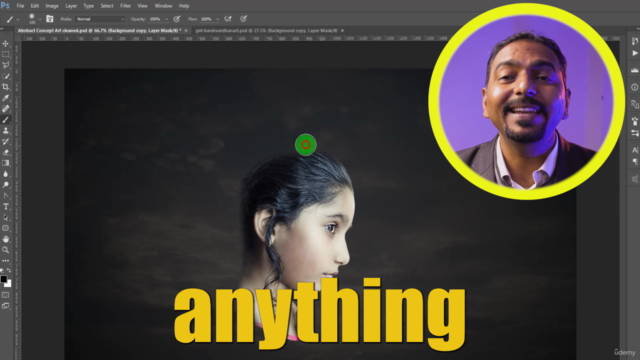Select the Quick Selection tool
Screen dimensions: 640x360
point(5,76)
